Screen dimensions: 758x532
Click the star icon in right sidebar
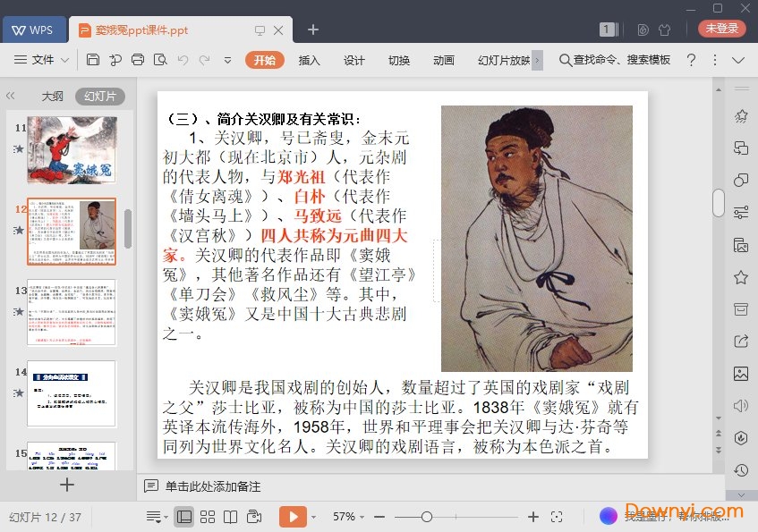(740, 277)
